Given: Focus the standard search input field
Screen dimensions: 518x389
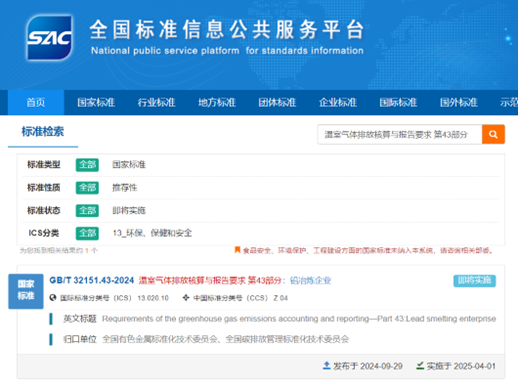Looking at the screenshot, I should [400, 134].
